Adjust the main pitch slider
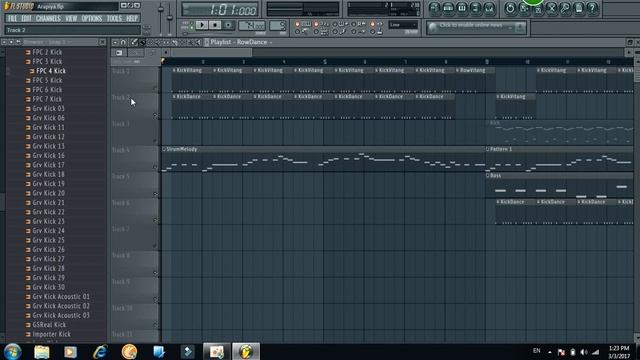640x360 pixels. coord(170,18)
